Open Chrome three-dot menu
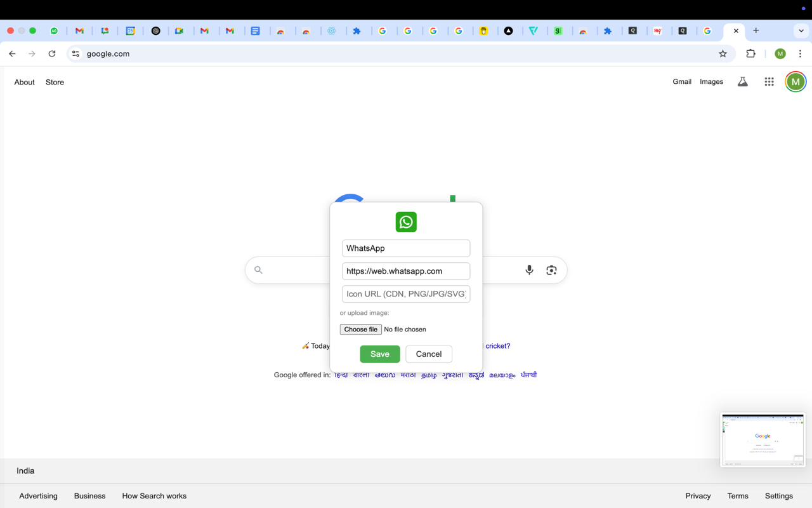 (x=800, y=54)
